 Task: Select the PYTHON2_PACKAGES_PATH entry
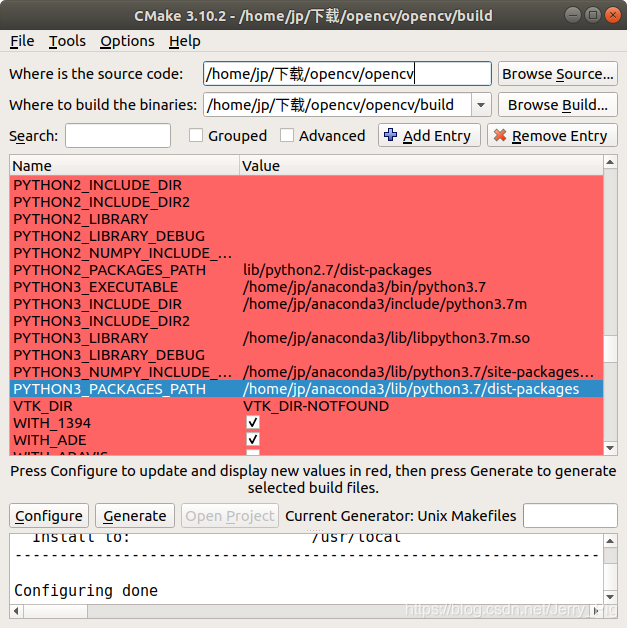110,270
